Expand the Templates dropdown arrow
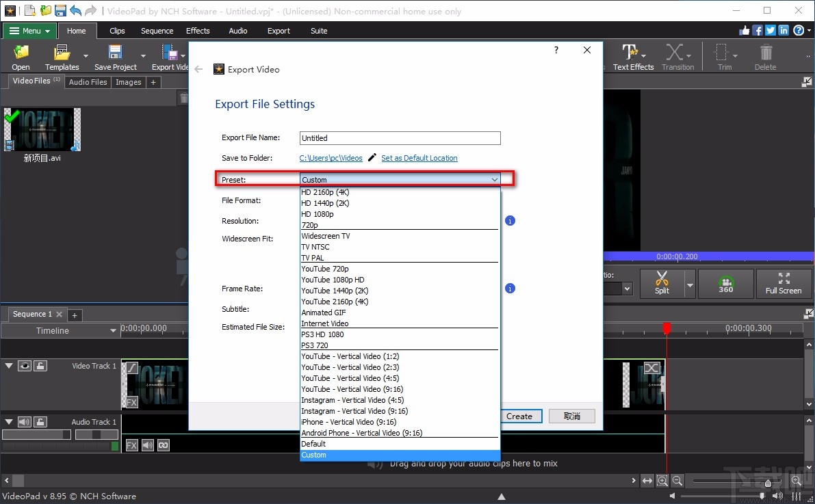Image resolution: width=815 pixels, height=504 pixels. click(x=86, y=55)
